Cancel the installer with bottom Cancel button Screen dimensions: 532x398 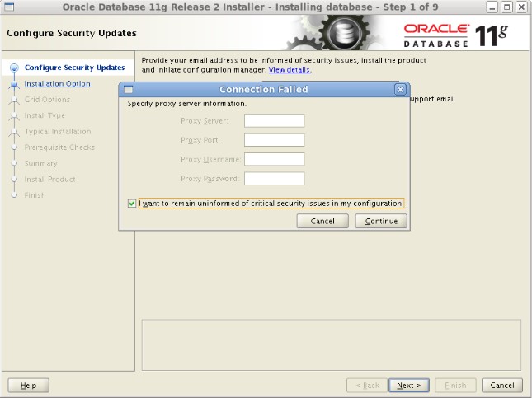click(x=502, y=386)
